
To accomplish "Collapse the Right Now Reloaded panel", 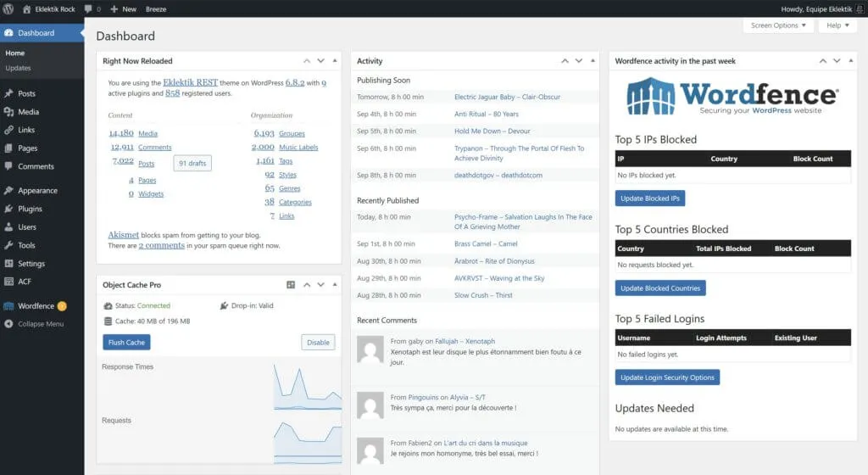I will click(x=334, y=61).
